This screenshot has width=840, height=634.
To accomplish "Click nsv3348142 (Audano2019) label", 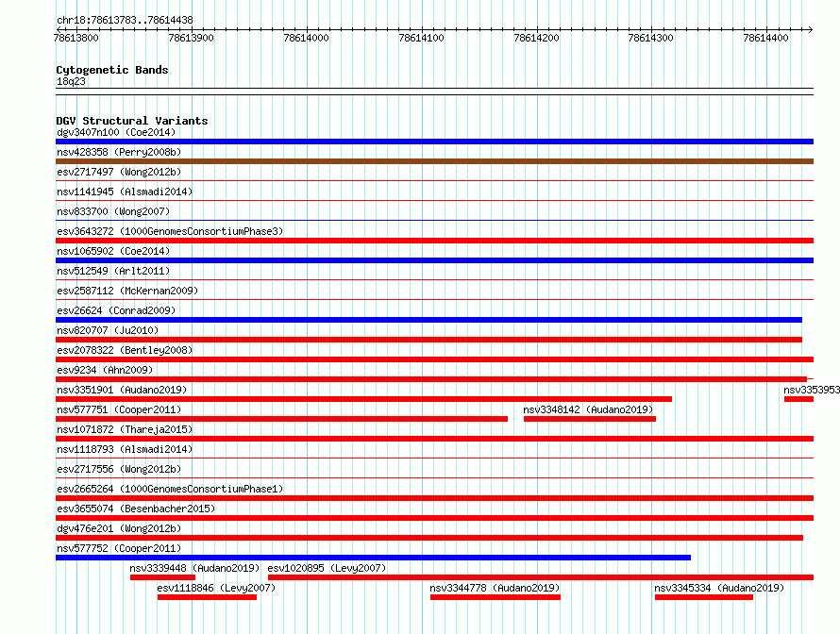I will (x=588, y=409).
